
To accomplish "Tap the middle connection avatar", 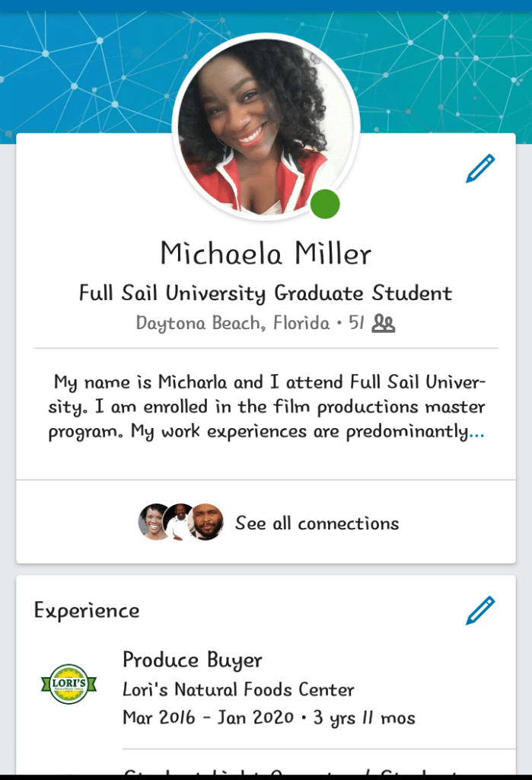I will pyautogui.click(x=179, y=523).
